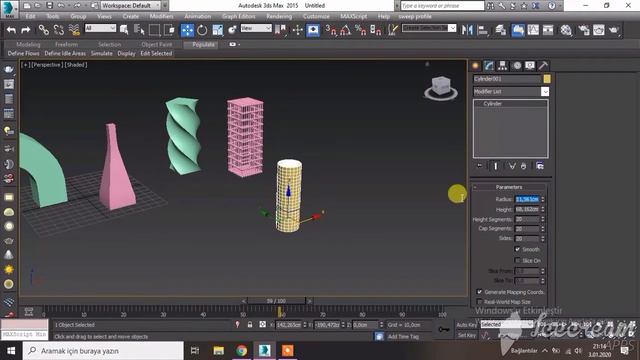
Task: Toggle Generate Mapping Coords checkbox
Action: pos(480,292)
